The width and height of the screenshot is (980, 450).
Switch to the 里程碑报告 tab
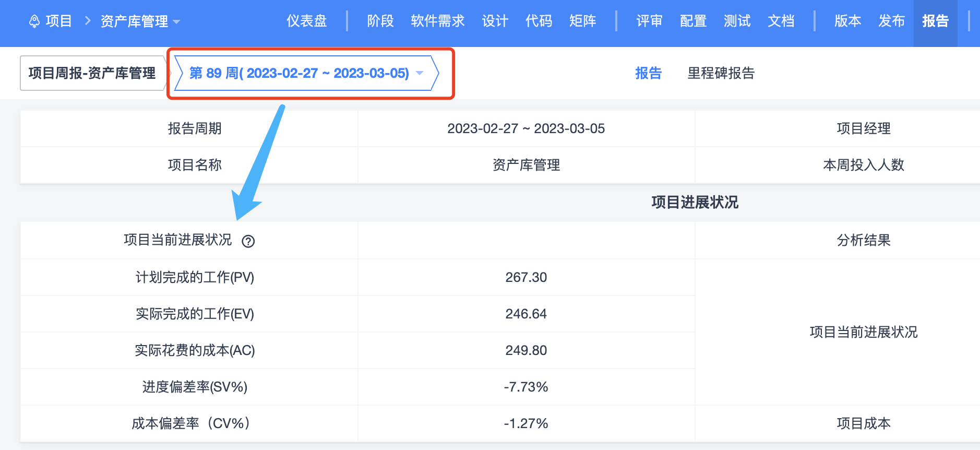tap(721, 73)
